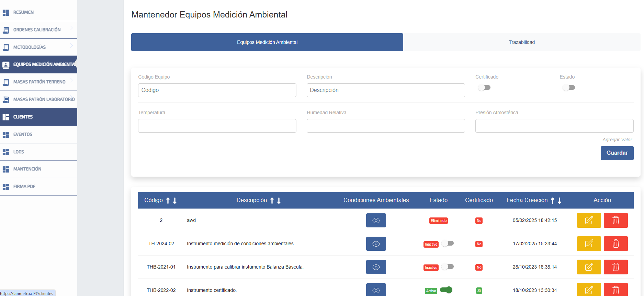This screenshot has width=644, height=296.
Task: Click the Código Equipo input field
Action: click(x=217, y=90)
